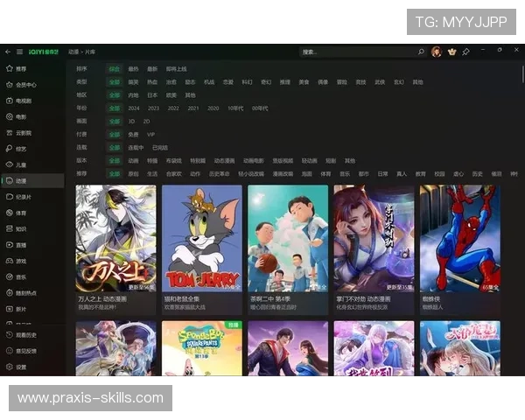Click the VIP crown icon

(451, 52)
